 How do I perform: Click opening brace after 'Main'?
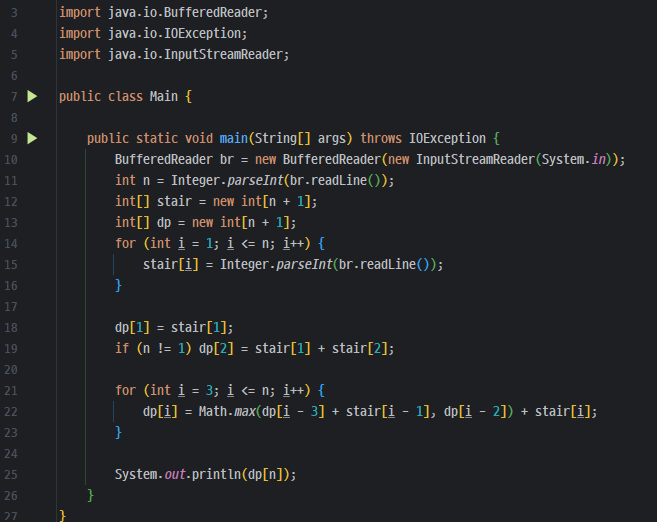pyautogui.click(x=189, y=96)
